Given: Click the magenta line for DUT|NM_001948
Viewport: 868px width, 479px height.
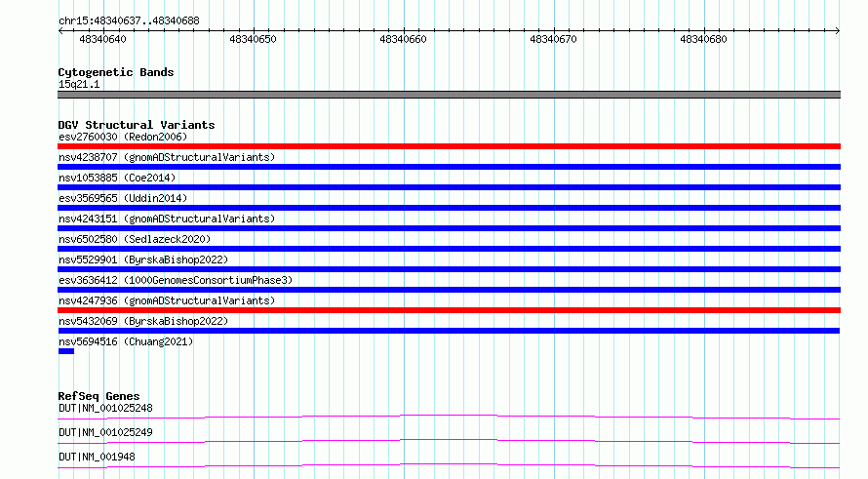Looking at the screenshot, I should pos(449,465).
